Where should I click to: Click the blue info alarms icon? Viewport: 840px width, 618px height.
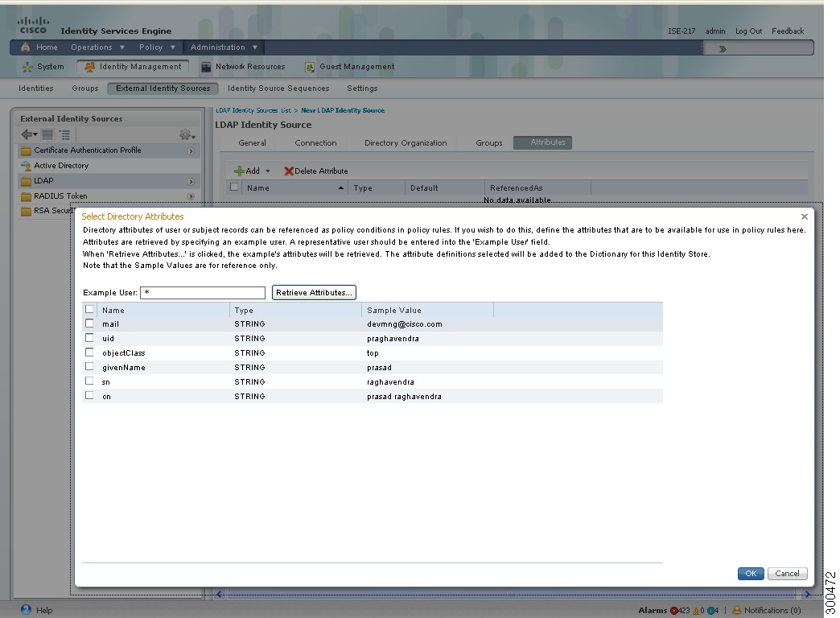click(710, 611)
